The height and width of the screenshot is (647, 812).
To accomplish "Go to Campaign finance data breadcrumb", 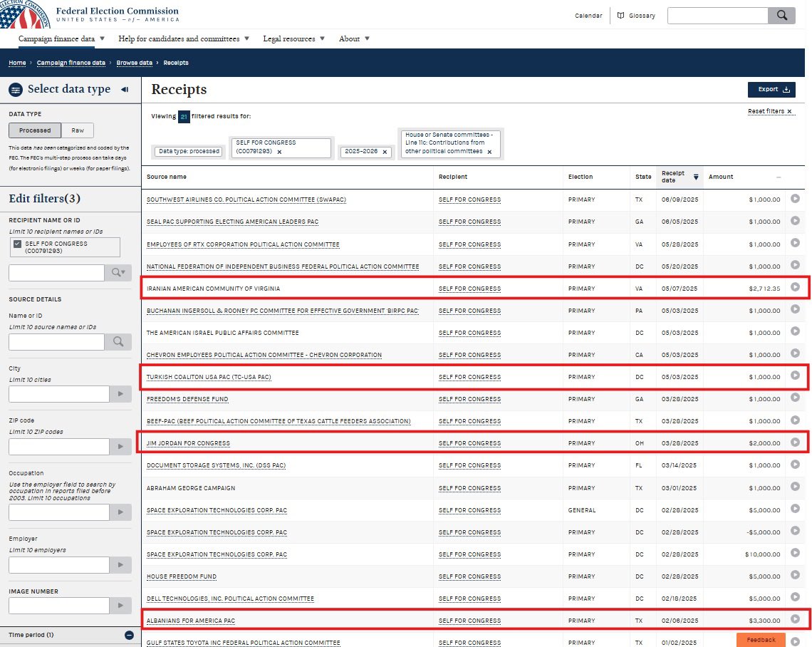I will [x=71, y=63].
